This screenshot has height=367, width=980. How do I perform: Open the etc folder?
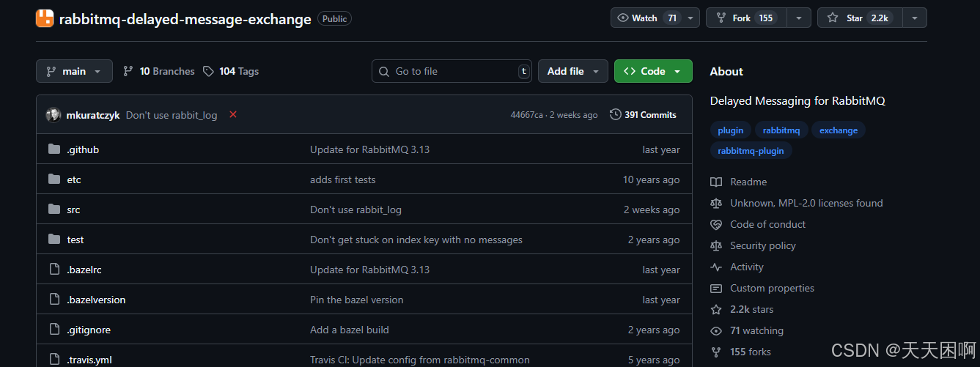74,179
